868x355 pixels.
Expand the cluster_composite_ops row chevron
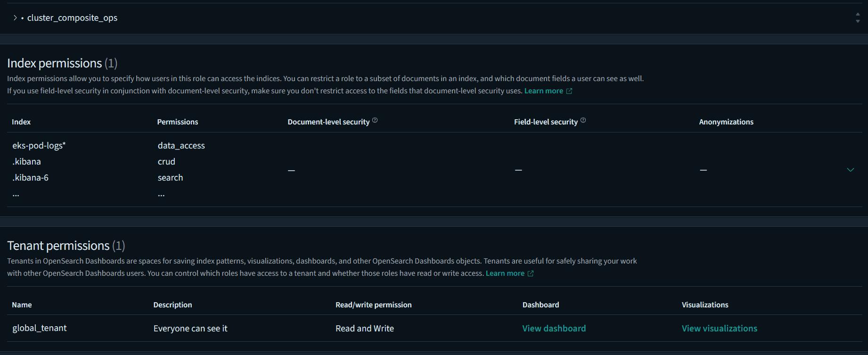15,18
